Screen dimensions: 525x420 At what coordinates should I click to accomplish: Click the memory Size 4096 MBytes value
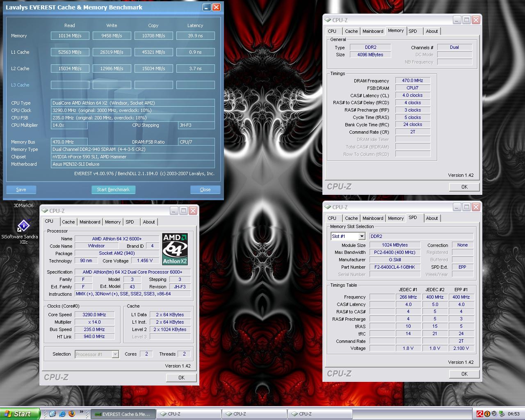click(x=371, y=55)
